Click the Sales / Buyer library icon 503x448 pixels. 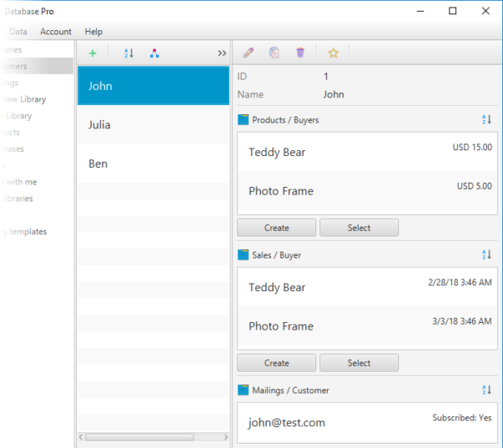243,255
